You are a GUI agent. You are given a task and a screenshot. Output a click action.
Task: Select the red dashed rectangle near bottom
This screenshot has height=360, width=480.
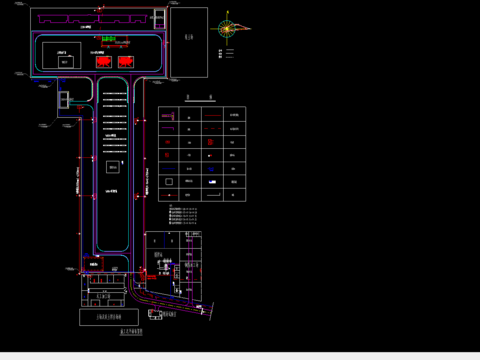tap(93, 264)
